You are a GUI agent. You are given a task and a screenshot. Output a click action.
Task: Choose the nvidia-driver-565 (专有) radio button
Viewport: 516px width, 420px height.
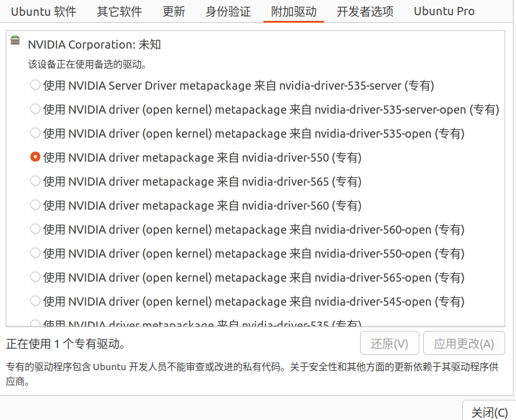[35, 181]
